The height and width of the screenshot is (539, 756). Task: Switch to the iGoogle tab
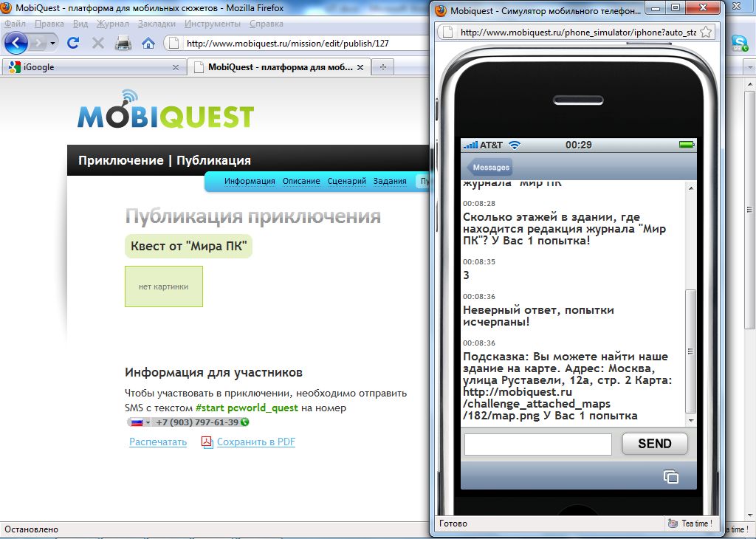click(93, 67)
